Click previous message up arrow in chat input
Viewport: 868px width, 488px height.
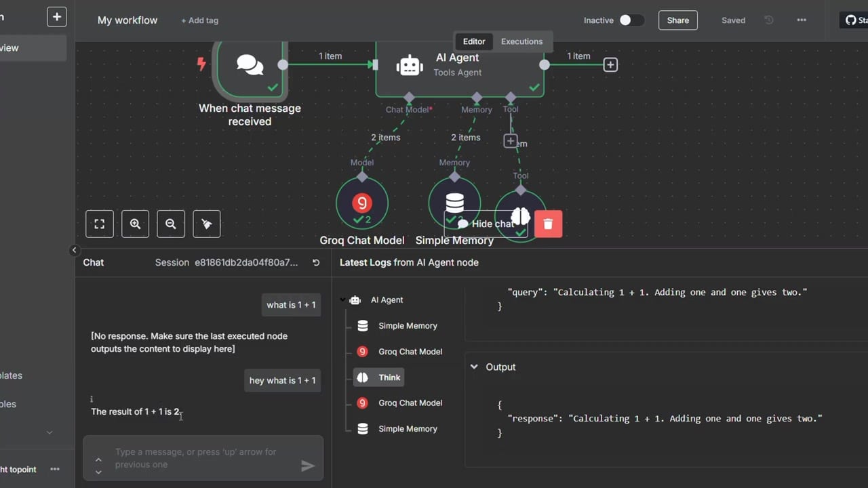[98, 460]
